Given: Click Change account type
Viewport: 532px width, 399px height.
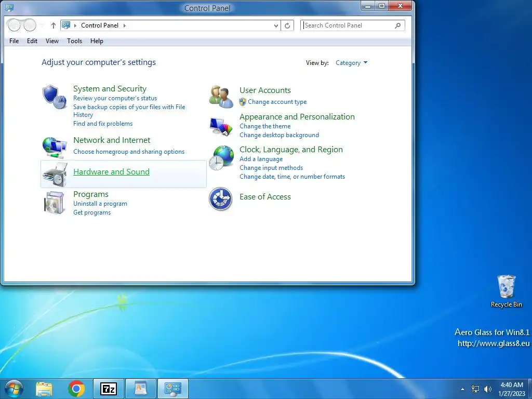Looking at the screenshot, I should 277,102.
